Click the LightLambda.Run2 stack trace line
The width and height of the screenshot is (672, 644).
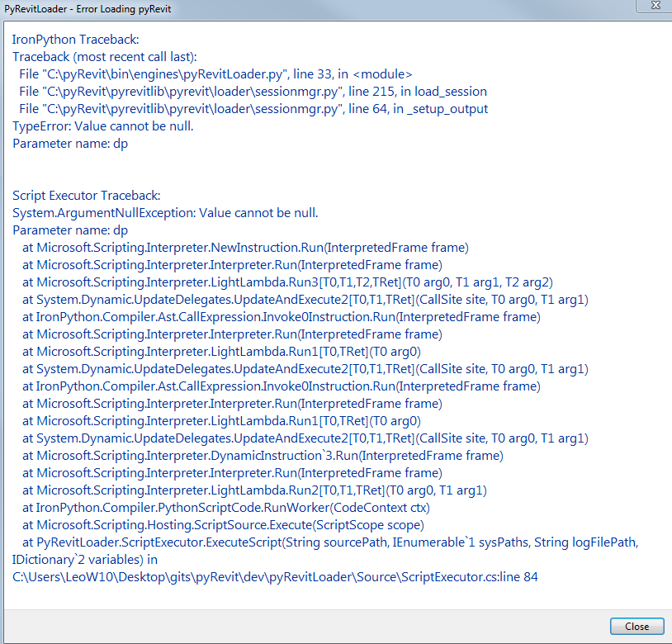[254, 490]
